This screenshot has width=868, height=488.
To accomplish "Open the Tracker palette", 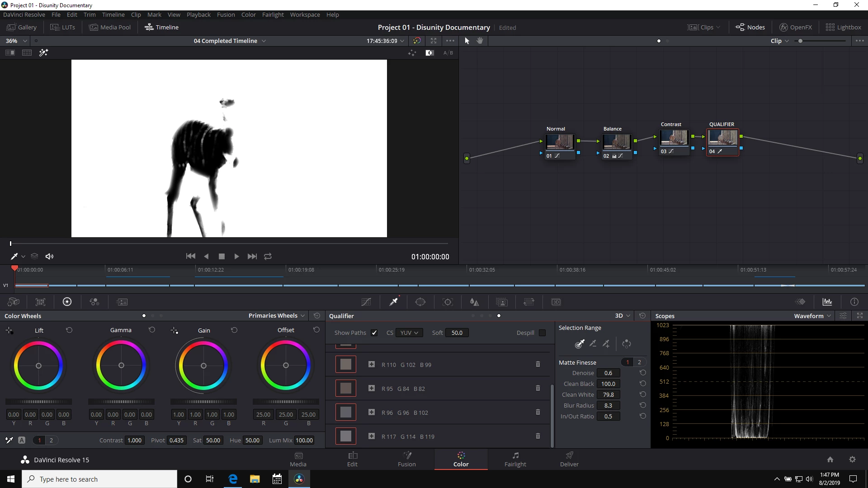I will 448,302.
